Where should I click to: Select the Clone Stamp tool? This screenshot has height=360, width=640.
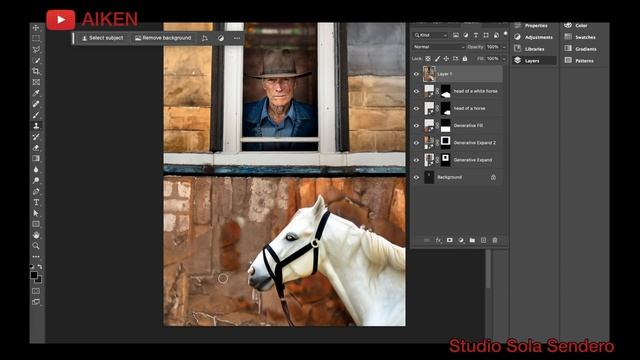(x=36, y=126)
